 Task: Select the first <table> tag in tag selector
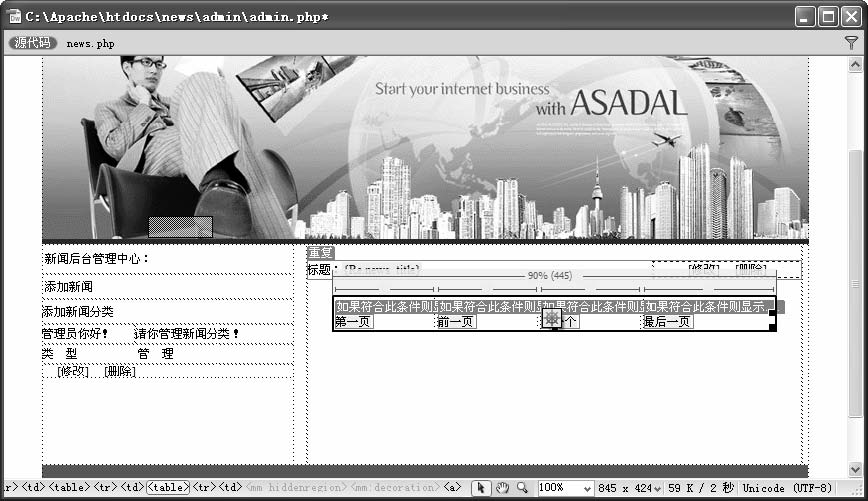tap(69, 487)
